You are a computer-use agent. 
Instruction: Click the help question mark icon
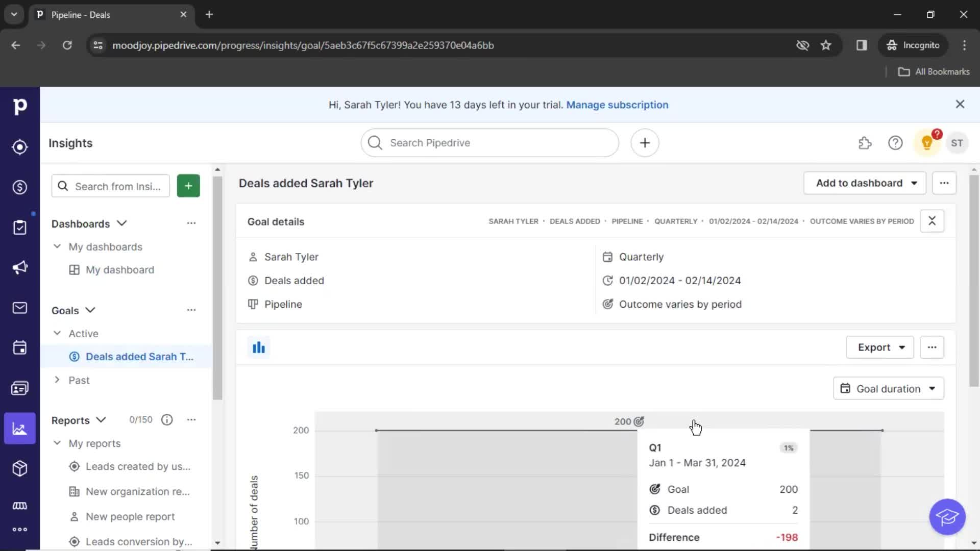(895, 143)
